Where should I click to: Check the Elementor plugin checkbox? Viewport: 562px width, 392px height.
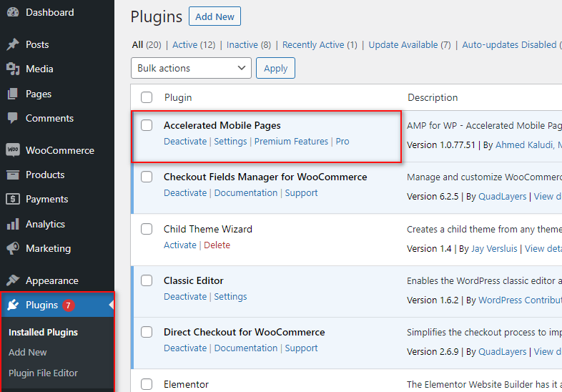(x=147, y=384)
